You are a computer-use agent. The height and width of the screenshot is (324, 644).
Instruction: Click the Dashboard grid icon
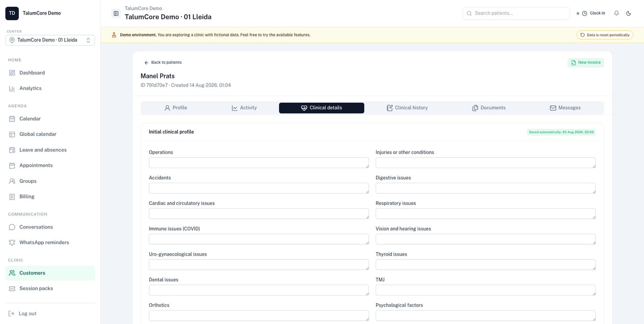click(x=12, y=73)
